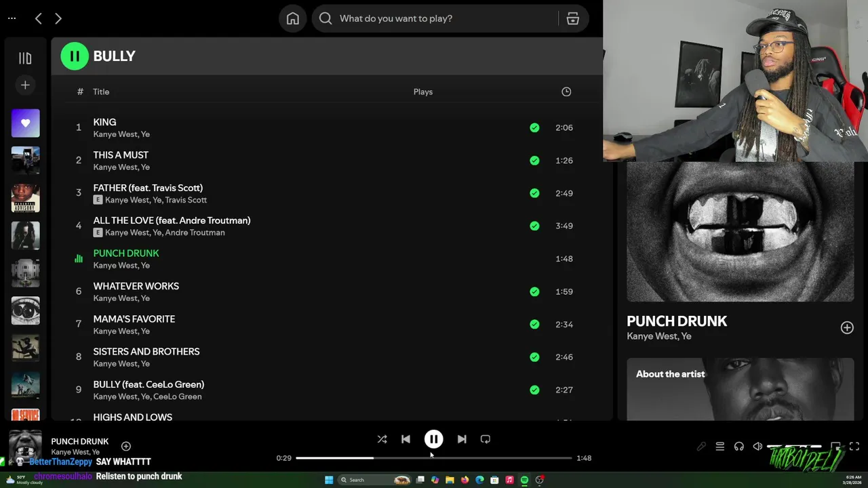Toggle saved checkmark for MAMA'S FAVORITE
The image size is (868, 488).
pyautogui.click(x=534, y=324)
